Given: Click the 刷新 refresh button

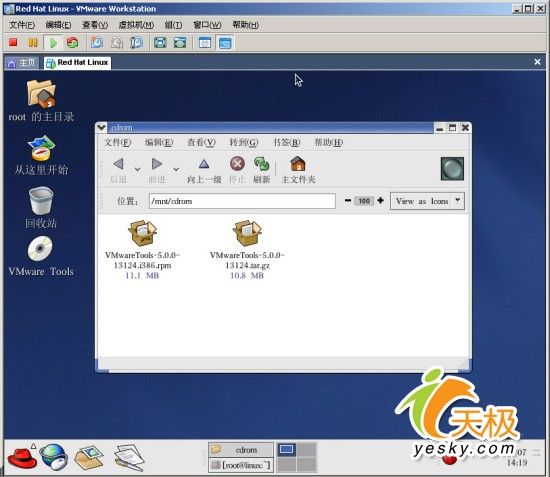Looking at the screenshot, I should (262, 170).
